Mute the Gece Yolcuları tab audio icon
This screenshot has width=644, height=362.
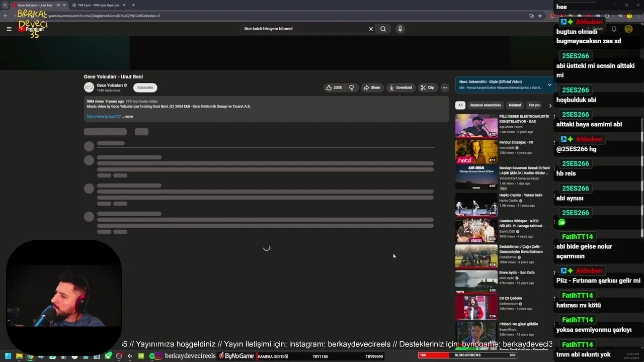click(58, 5)
